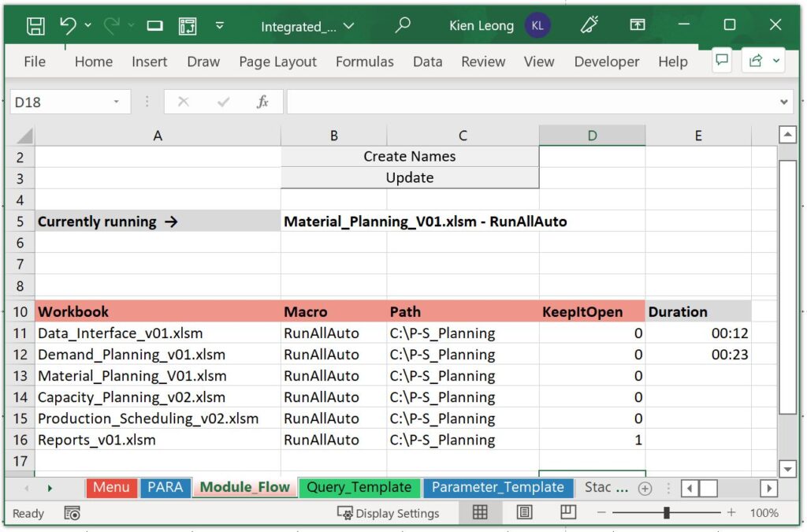Click the rectangle icon in quick access toolbar
The height and width of the screenshot is (532, 807).
pos(154,26)
